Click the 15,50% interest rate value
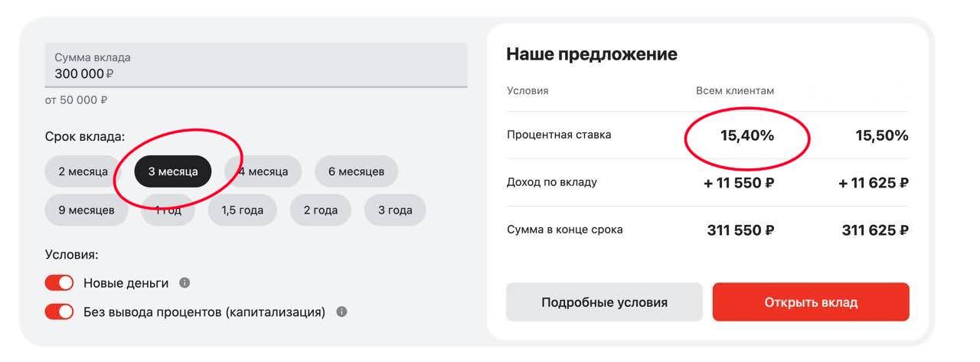Screen dimensions: 980x362 (881, 136)
